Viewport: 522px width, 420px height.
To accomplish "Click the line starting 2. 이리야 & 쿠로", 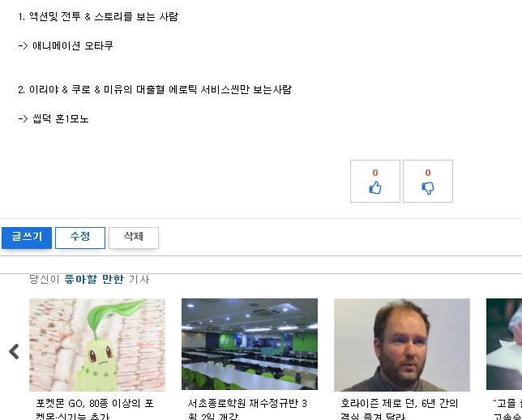I will [x=155, y=90].
